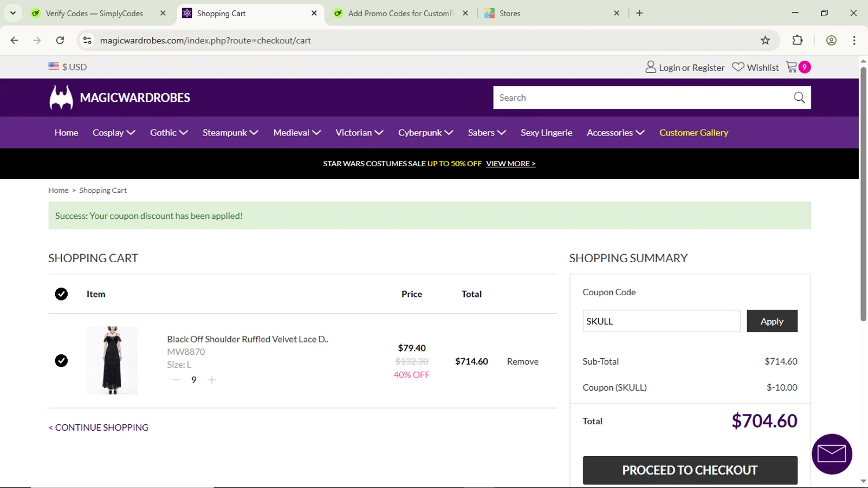Image resolution: width=868 pixels, height=488 pixels.
Task: Select the Shopping Cart tab
Action: click(x=221, y=13)
